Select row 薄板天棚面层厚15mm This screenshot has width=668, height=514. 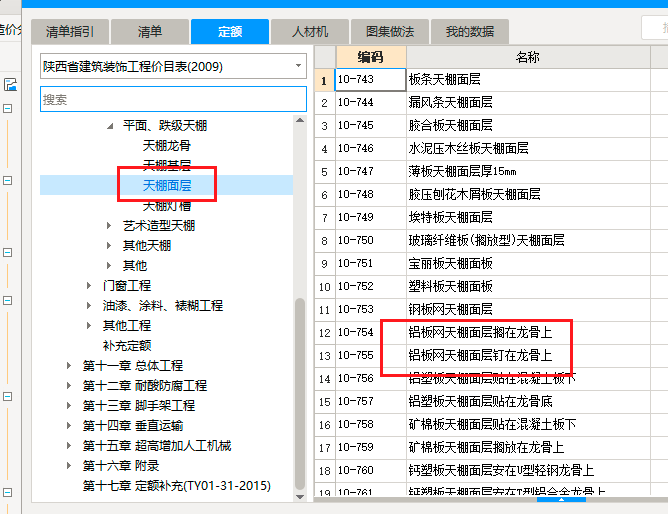528,172
